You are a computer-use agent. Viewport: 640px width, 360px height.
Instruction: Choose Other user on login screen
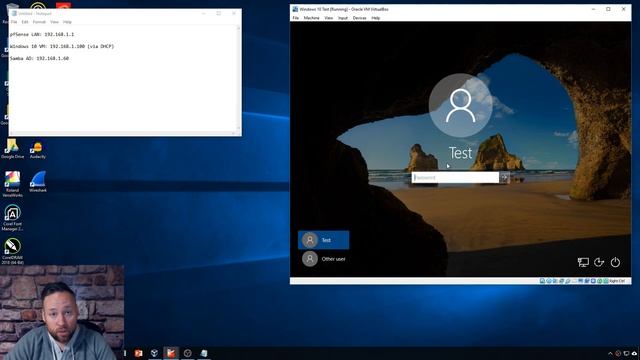(x=324, y=259)
